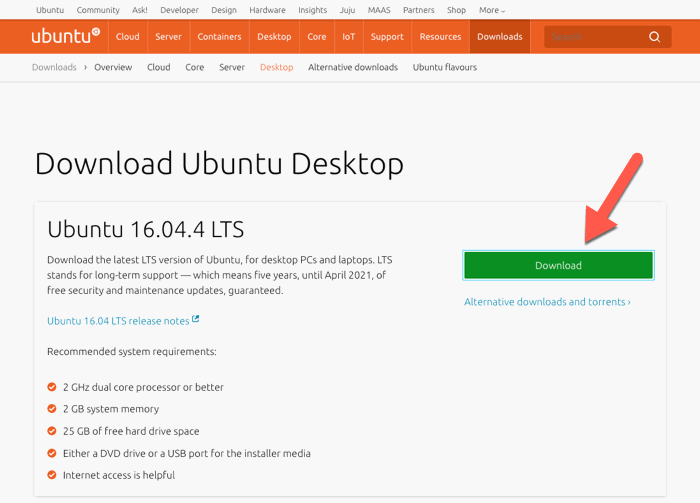Open Alternative downloads and torrents link
The height and width of the screenshot is (503, 700).
pos(547,302)
